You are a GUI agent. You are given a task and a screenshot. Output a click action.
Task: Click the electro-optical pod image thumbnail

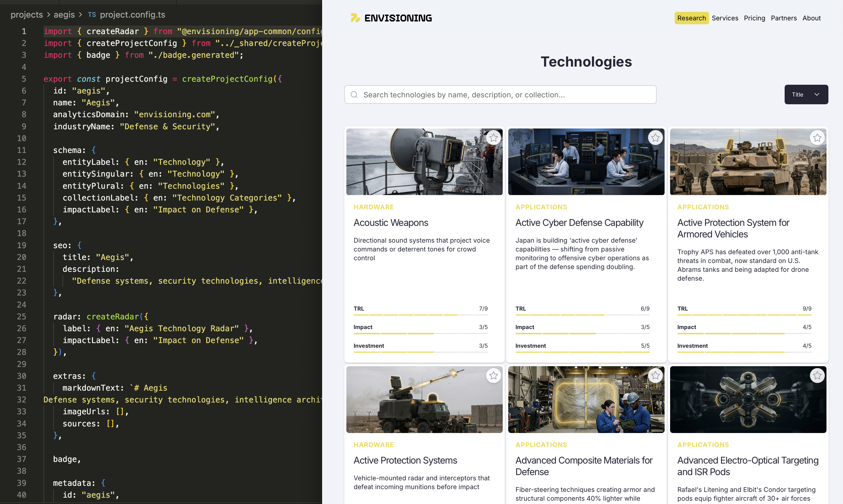[x=748, y=399]
